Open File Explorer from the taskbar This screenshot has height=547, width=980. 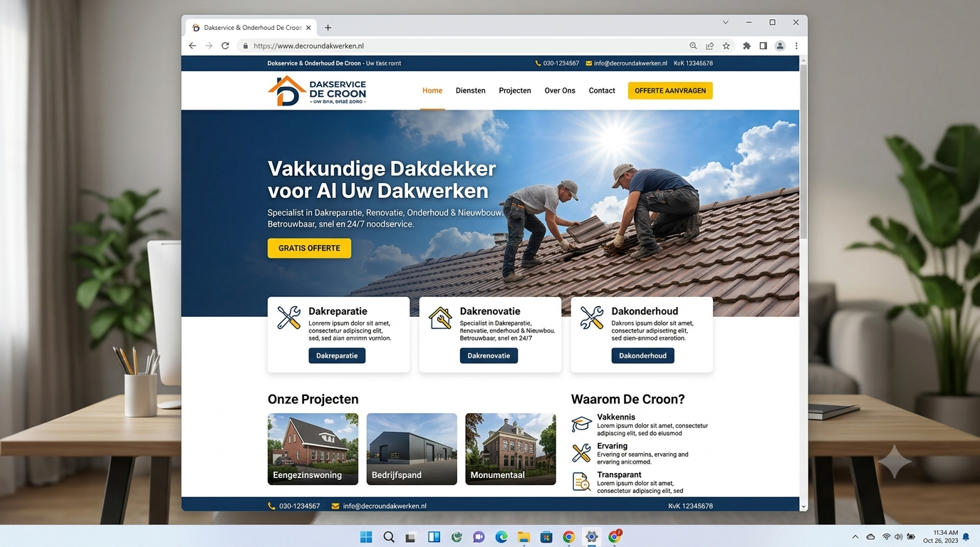pyautogui.click(x=523, y=537)
